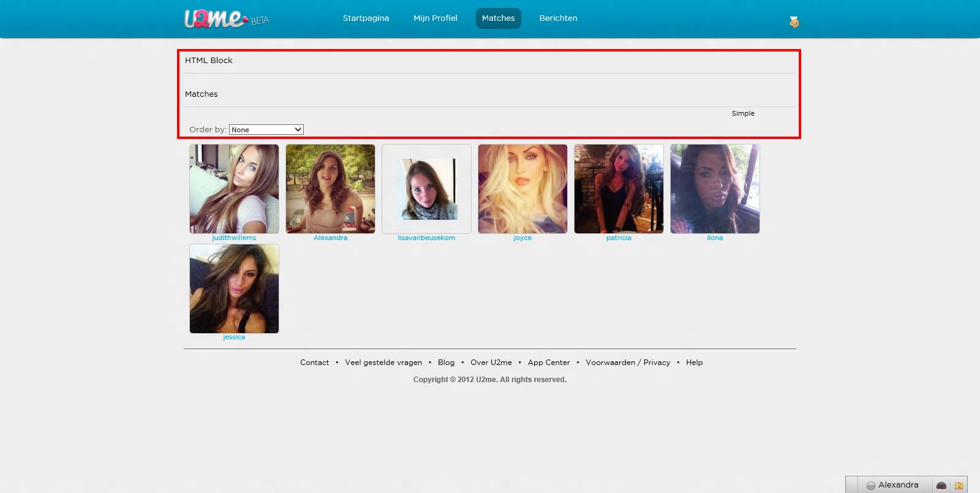Click the dashboard gauge icon in the chat bar

941,485
